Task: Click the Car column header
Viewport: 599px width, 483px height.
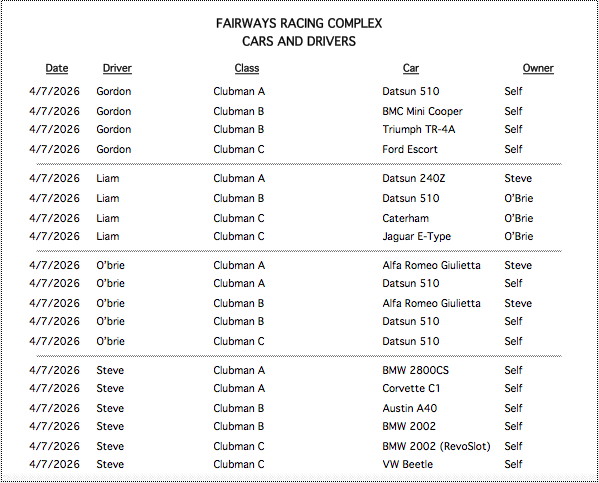Action: click(x=411, y=68)
